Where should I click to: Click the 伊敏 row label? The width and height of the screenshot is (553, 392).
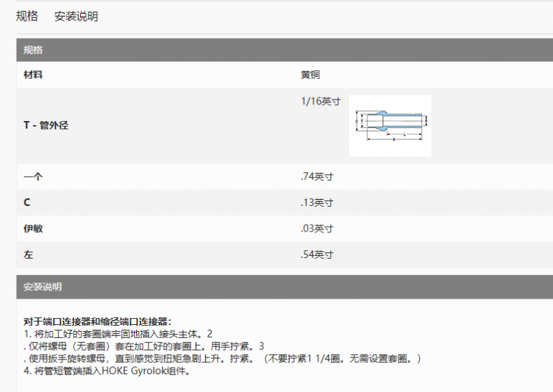pos(33,229)
